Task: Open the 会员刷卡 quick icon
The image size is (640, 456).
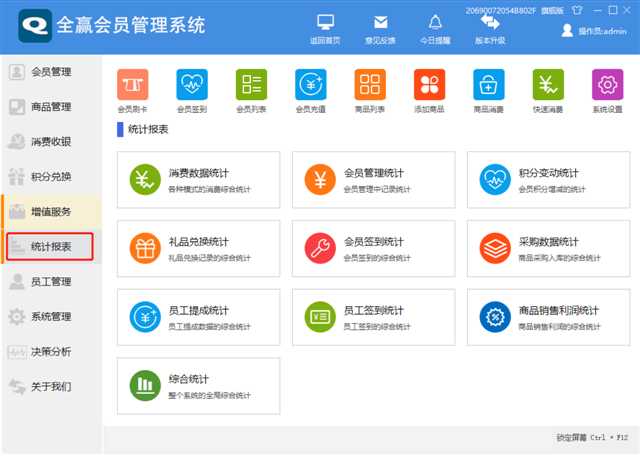Action: pyautogui.click(x=133, y=85)
